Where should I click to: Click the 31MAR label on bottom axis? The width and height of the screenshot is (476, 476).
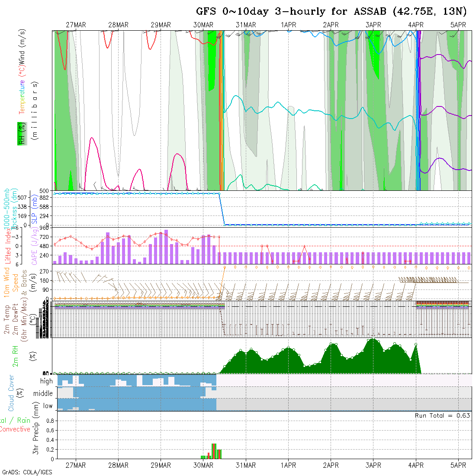(246, 465)
